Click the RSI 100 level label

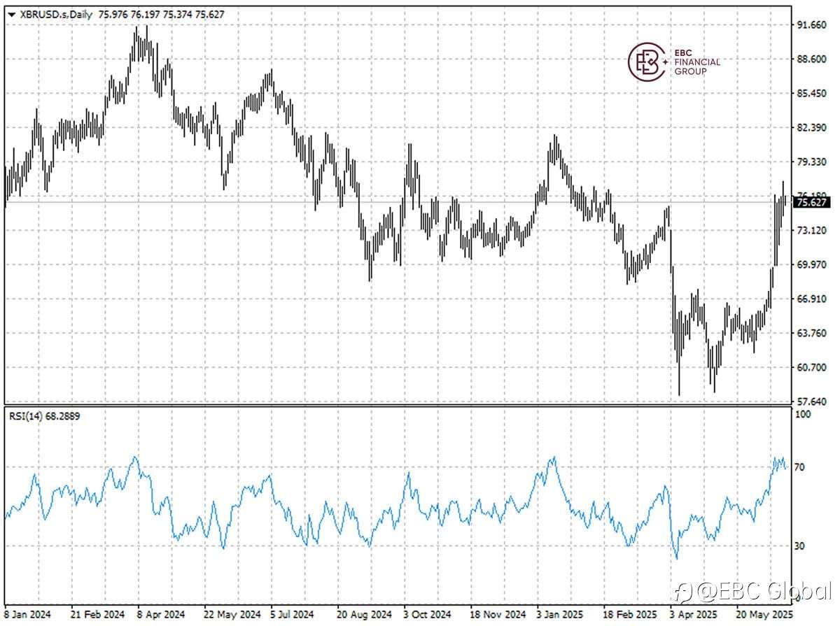(x=804, y=415)
